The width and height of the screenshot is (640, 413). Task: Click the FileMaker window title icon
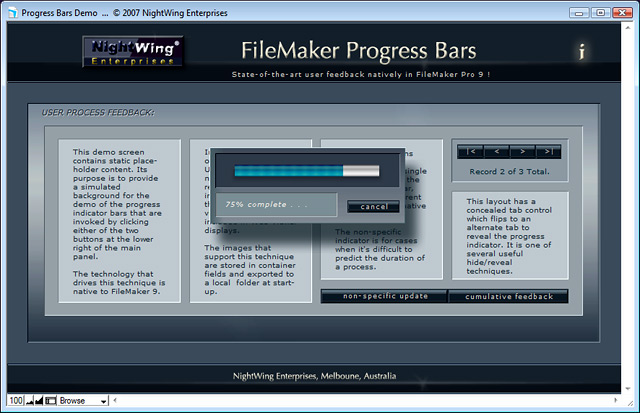tap(13, 13)
